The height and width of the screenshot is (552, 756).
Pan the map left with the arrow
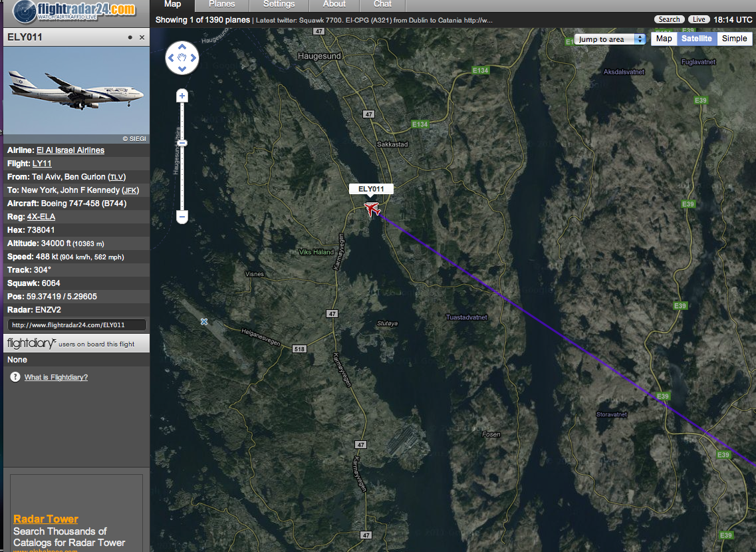click(171, 58)
